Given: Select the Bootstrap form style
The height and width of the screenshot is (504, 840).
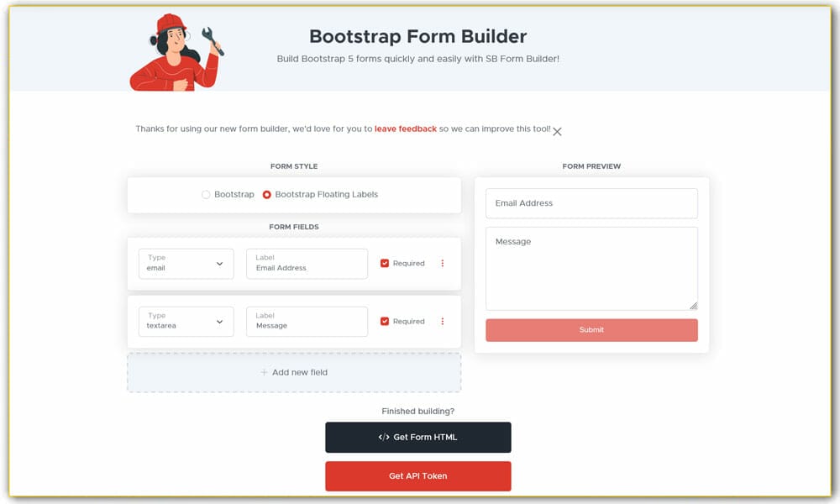Looking at the screenshot, I should (206, 194).
